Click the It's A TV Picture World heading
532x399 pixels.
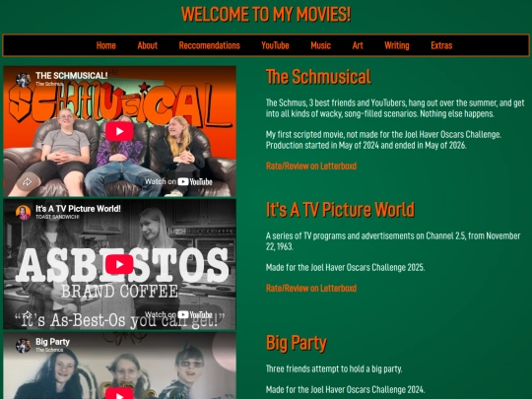click(x=340, y=209)
